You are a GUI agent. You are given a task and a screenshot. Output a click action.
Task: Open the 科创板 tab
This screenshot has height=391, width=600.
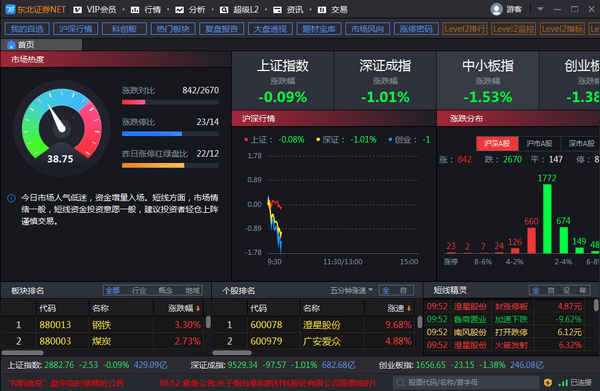(124, 29)
